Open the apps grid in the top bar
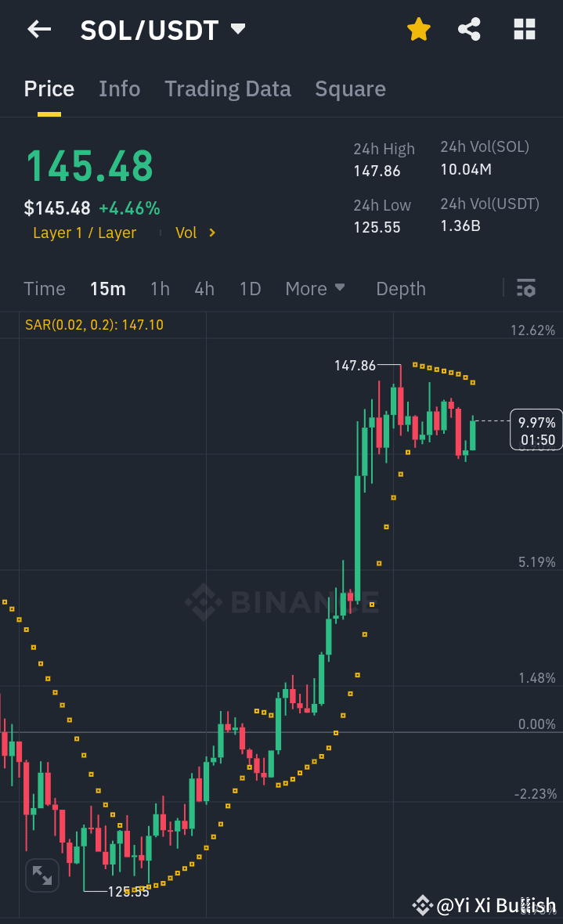This screenshot has width=563, height=924. [x=524, y=29]
